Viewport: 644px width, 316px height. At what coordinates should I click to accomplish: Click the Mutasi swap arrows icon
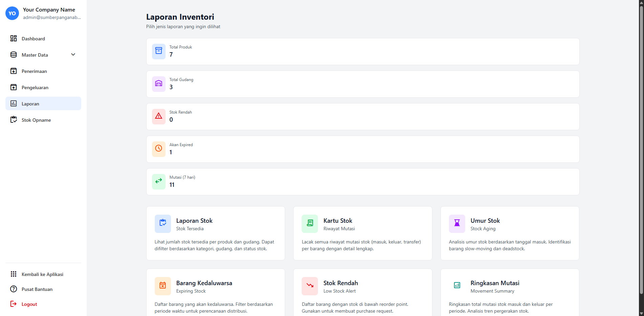(158, 181)
